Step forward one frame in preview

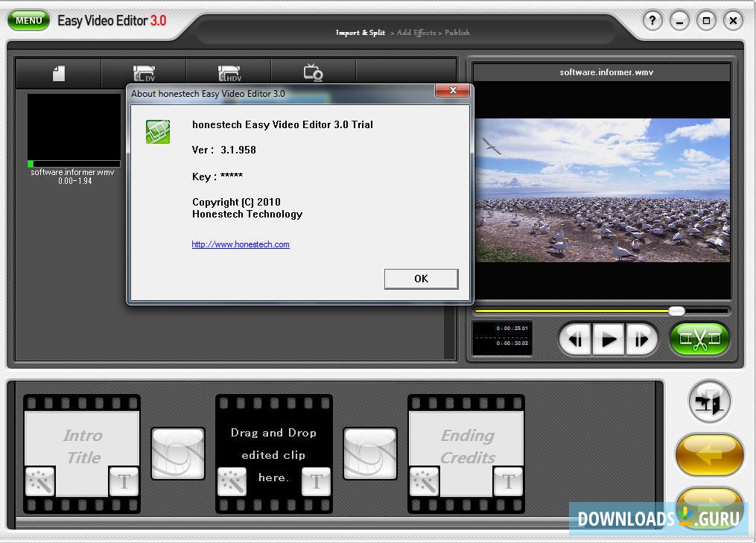(x=641, y=340)
